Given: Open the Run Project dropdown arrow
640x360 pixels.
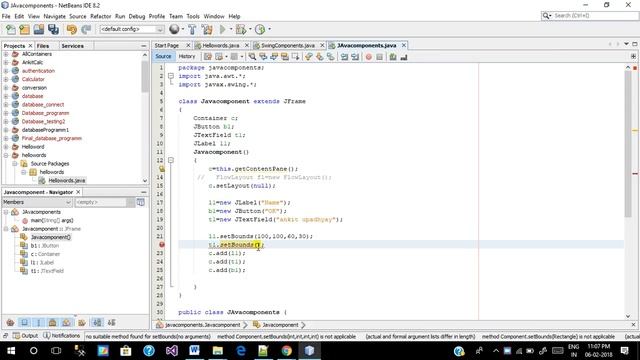Looking at the screenshot, I should [x=231, y=29].
